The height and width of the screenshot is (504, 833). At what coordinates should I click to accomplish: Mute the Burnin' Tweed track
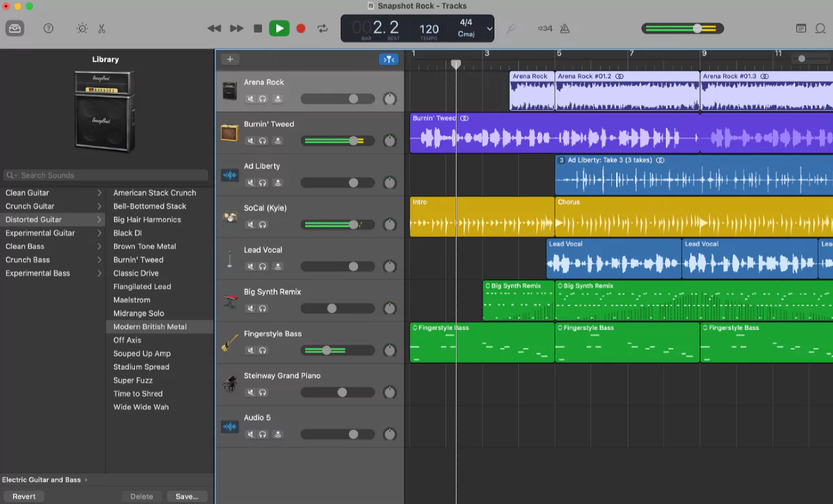pos(250,141)
